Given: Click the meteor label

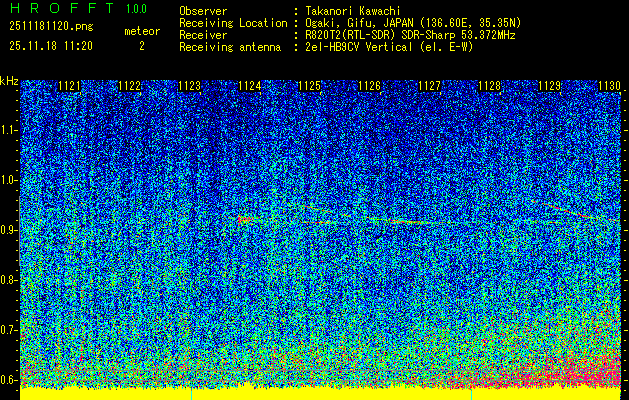Looking at the screenshot, I should (142, 31).
